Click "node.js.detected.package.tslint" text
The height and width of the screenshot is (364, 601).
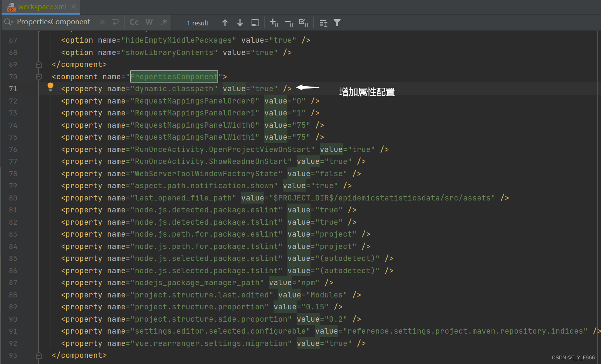pyautogui.click(x=206, y=222)
